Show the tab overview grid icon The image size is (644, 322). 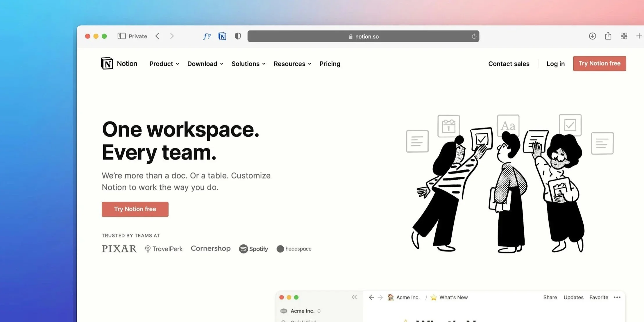[x=624, y=36]
